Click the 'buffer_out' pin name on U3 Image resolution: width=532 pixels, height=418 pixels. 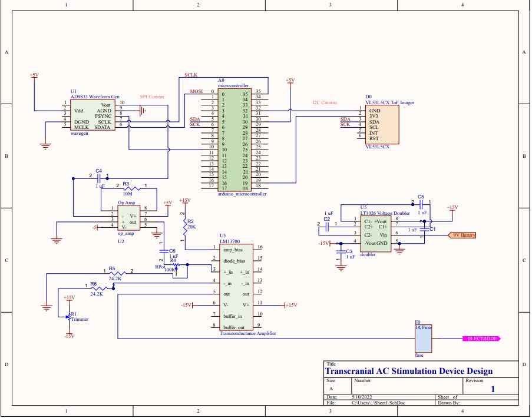coord(234,327)
